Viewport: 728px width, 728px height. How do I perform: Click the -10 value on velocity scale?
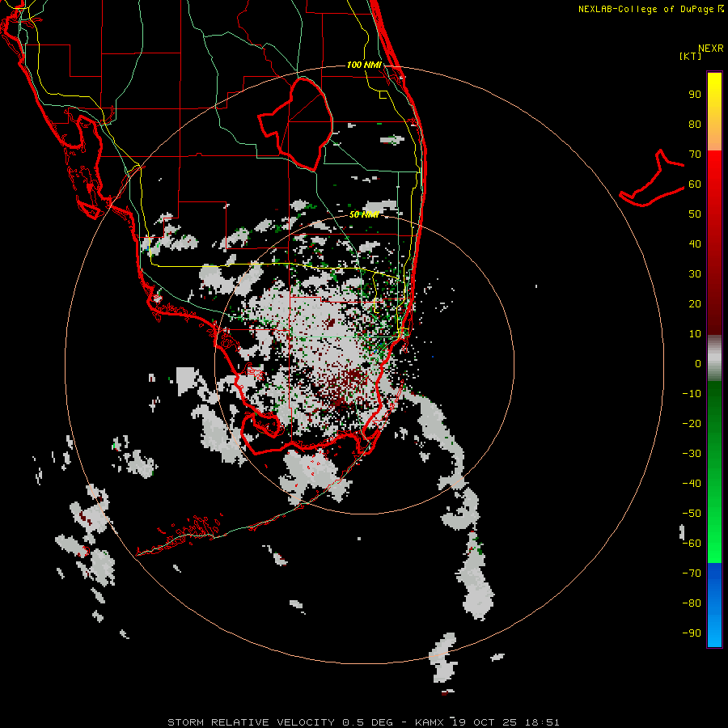coord(692,394)
